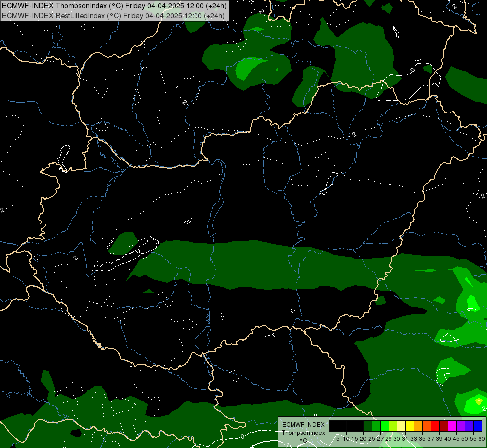This screenshot has height=448, width=487.
Task: Click the black 15–20 legend swatch
Action: (359, 426)
